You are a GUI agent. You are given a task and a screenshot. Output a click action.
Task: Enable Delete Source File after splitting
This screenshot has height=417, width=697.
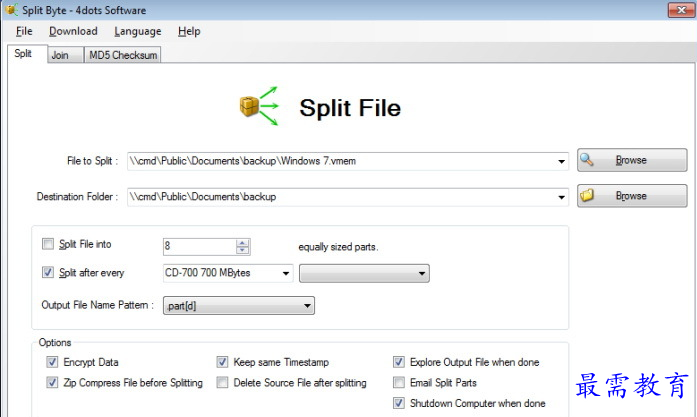click(x=222, y=382)
